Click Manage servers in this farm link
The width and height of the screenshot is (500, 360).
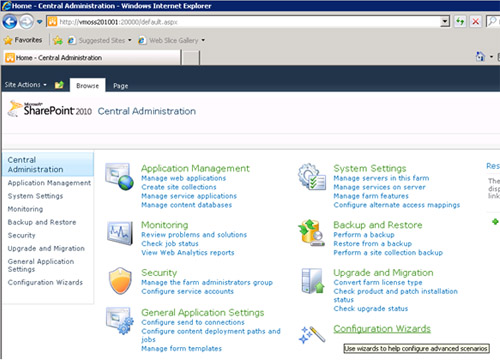pyautogui.click(x=381, y=178)
